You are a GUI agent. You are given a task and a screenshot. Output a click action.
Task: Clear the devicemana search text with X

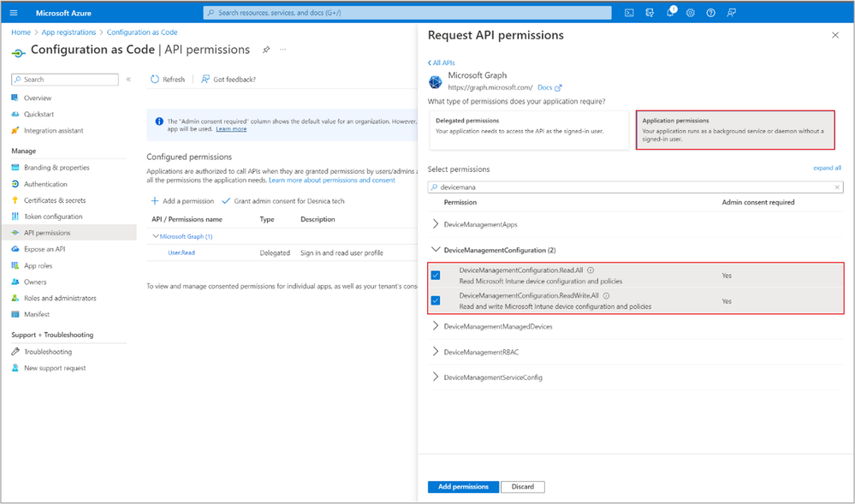pyautogui.click(x=837, y=187)
